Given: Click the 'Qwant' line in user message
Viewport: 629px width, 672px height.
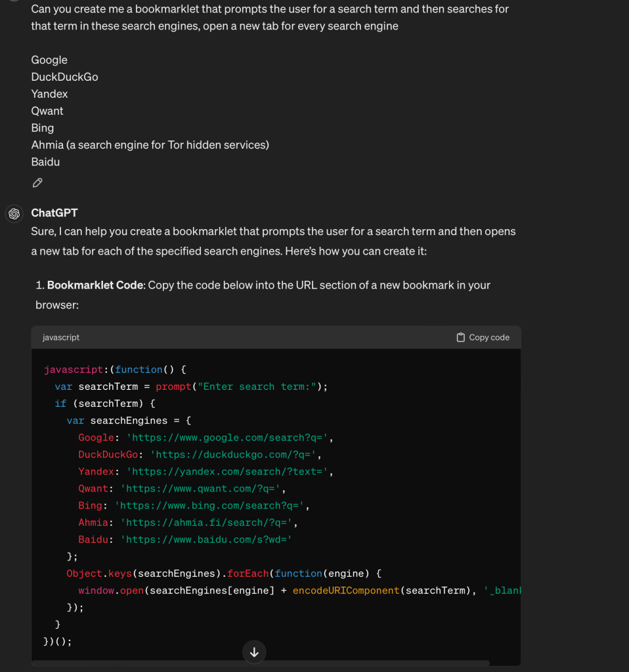Looking at the screenshot, I should (x=47, y=111).
